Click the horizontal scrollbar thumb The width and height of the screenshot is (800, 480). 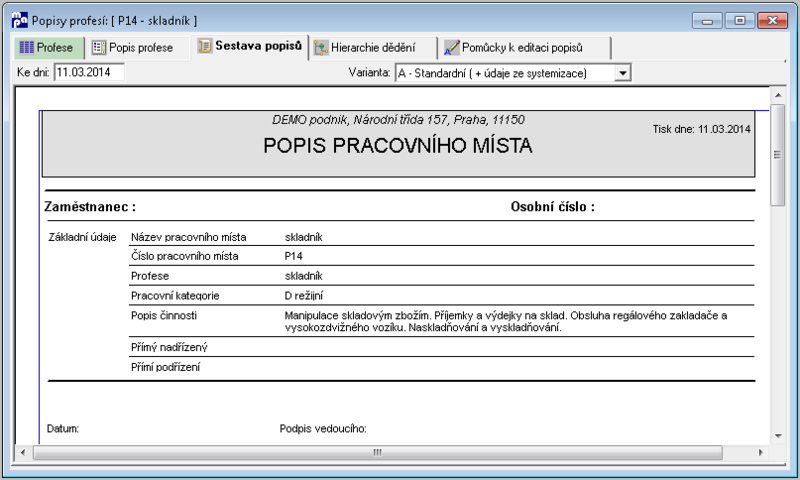(x=378, y=452)
